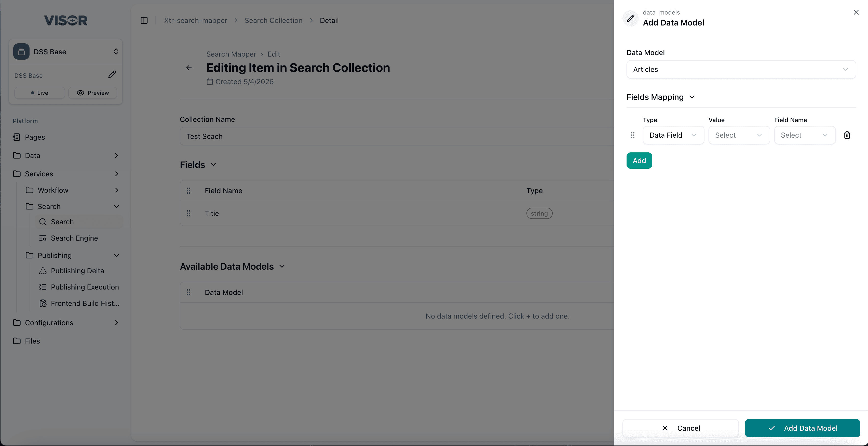This screenshot has width=868, height=446.
Task: Collapse the Fields Mapping section
Action: click(x=692, y=97)
